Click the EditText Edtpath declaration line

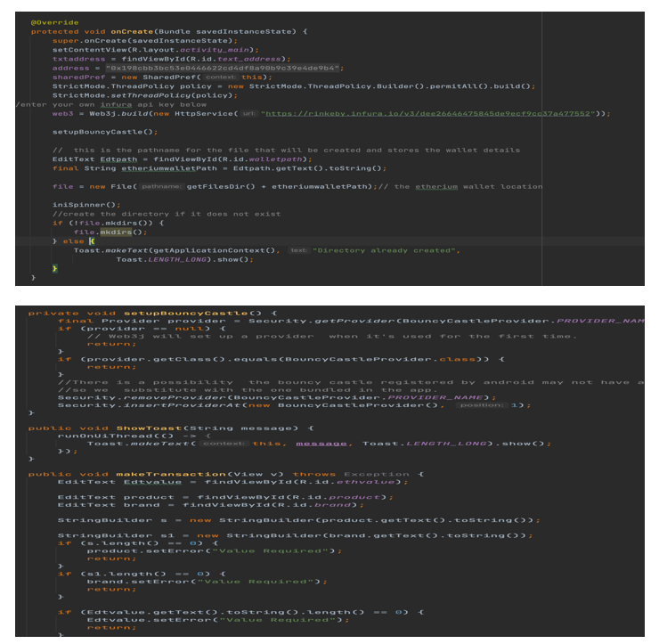tap(183, 159)
